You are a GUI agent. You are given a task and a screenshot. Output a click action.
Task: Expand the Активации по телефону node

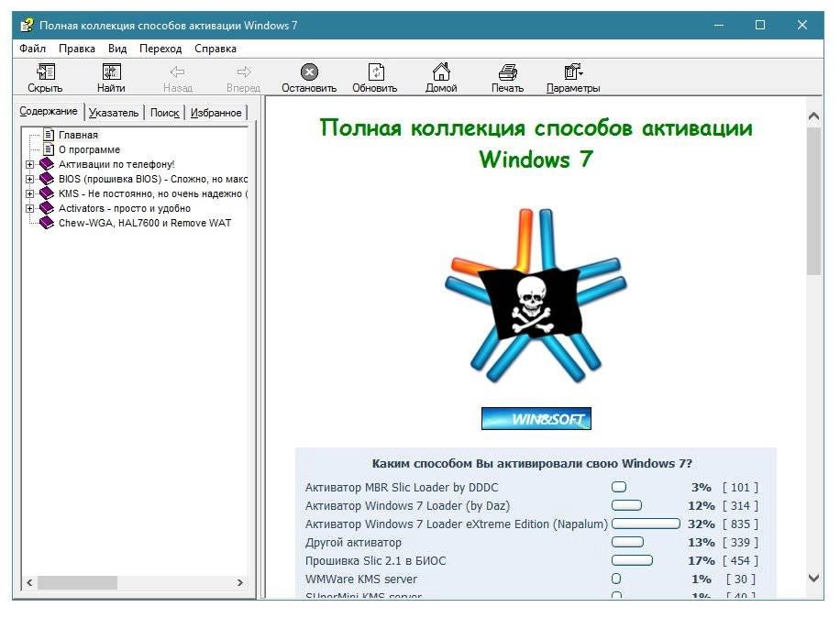pos(30,164)
